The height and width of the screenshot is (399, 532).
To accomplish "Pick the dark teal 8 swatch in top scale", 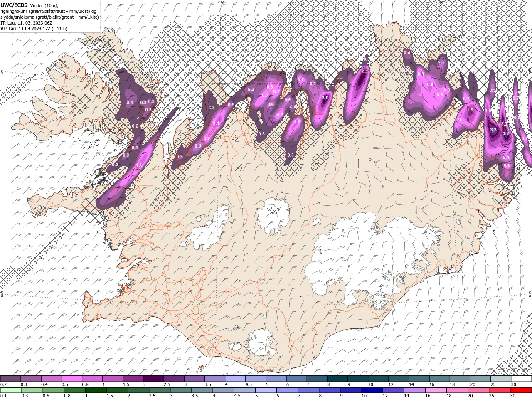I will 337,379.
